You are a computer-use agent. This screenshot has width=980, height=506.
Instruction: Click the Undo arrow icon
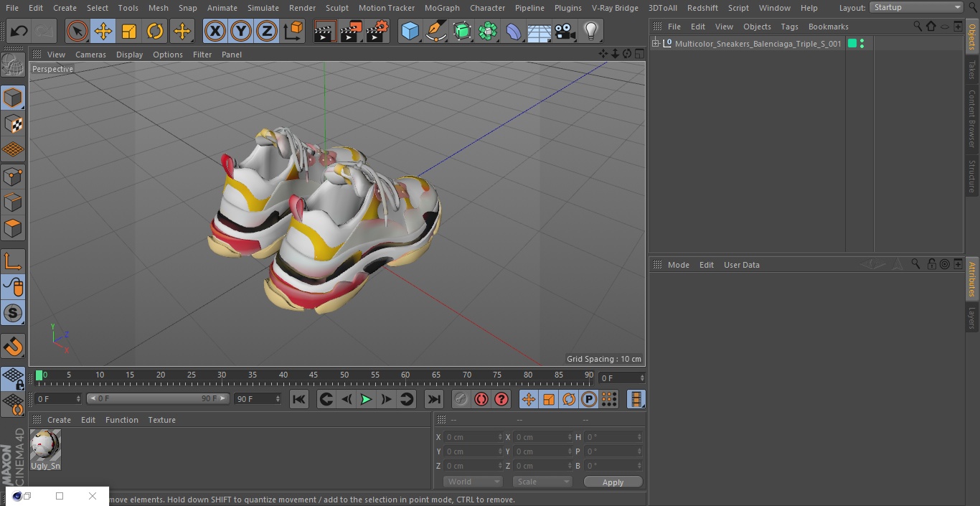click(19, 31)
